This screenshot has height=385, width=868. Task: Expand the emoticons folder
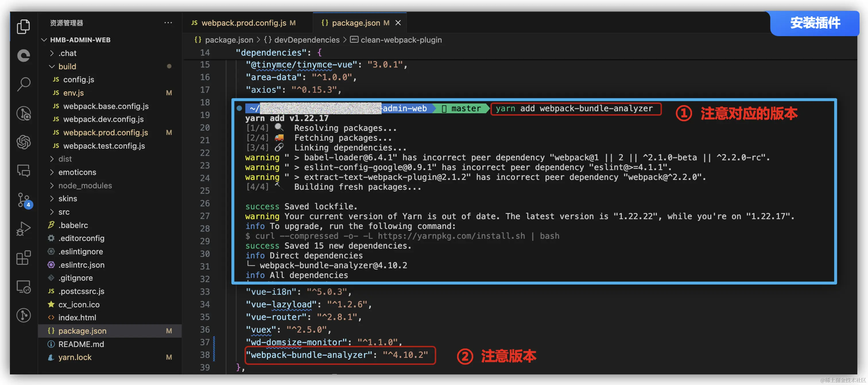tap(77, 172)
